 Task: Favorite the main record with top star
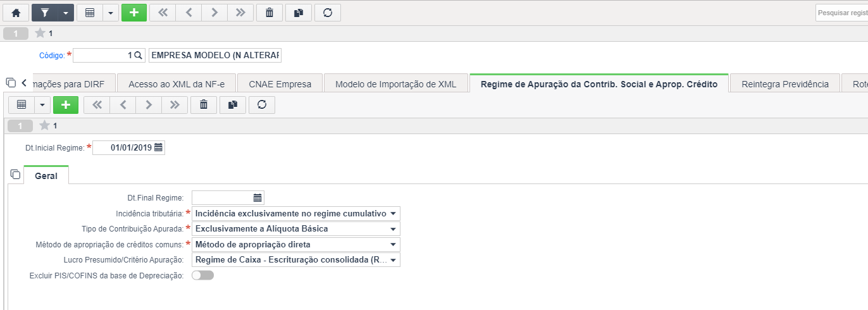pos(40,33)
